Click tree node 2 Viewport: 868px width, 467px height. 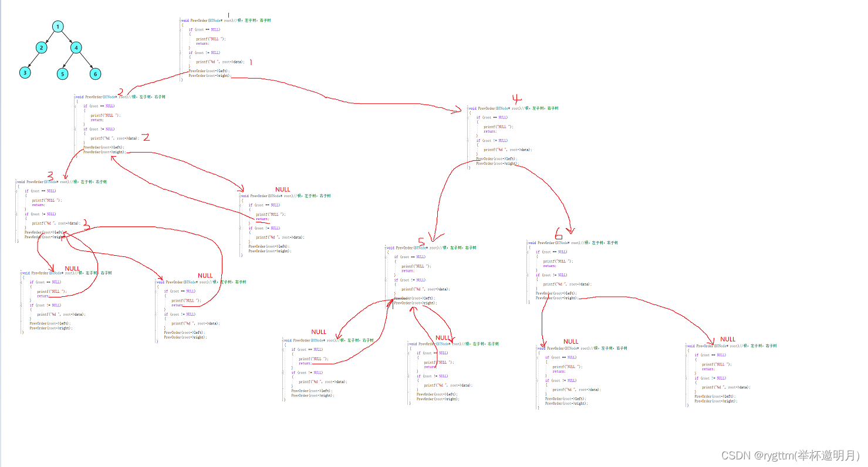point(40,48)
